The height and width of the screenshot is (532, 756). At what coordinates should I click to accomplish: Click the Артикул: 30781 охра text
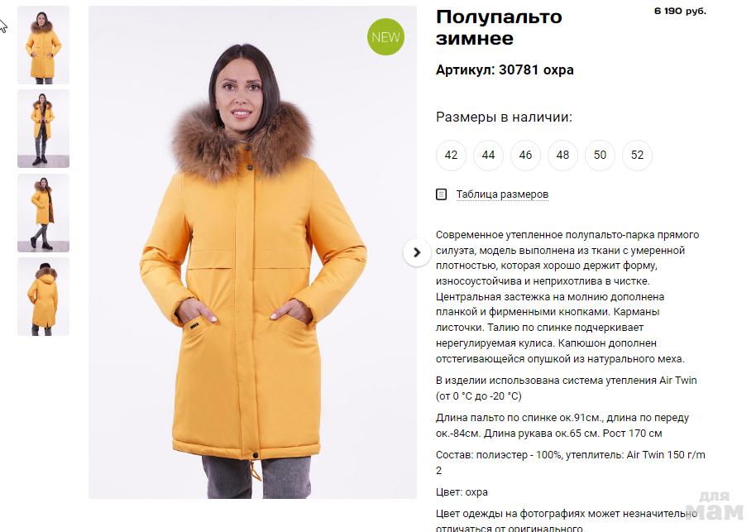505,70
